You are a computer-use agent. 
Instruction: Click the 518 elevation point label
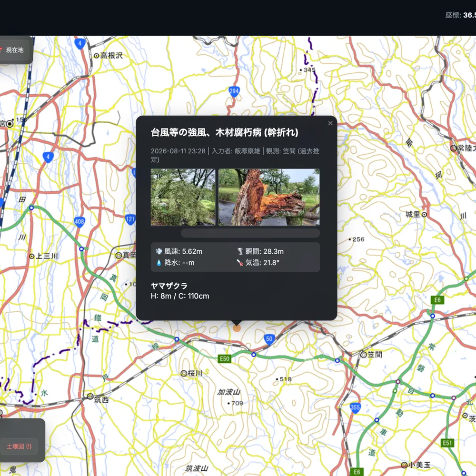point(284,379)
